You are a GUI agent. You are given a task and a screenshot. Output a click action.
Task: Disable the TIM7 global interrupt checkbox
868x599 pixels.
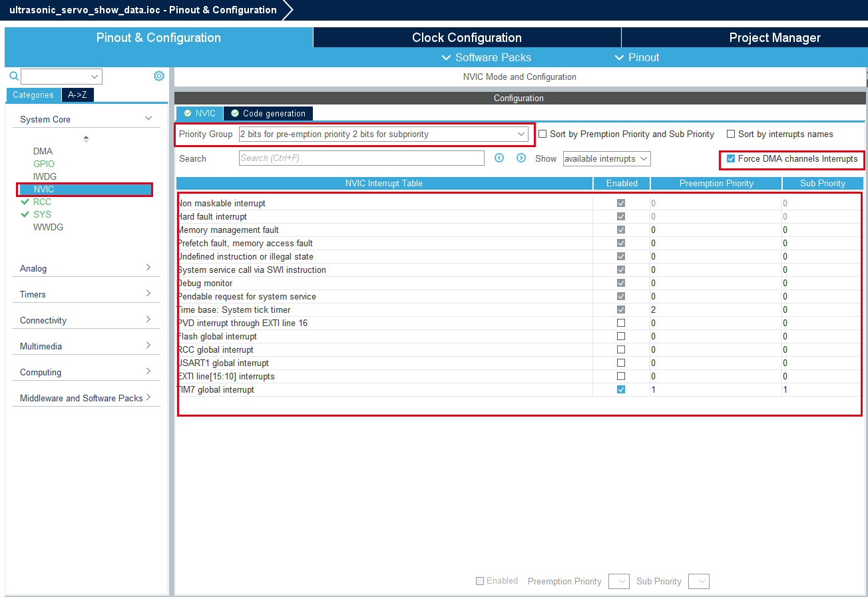tap(621, 389)
